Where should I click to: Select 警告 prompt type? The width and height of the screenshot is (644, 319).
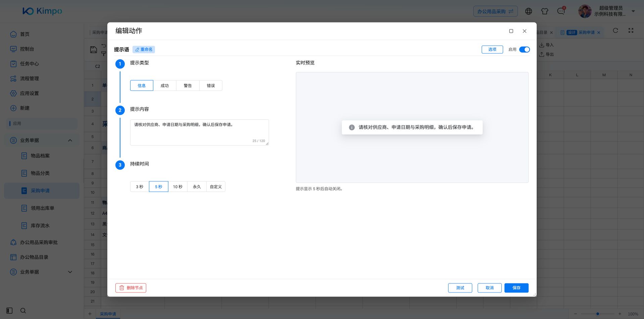[188, 86]
